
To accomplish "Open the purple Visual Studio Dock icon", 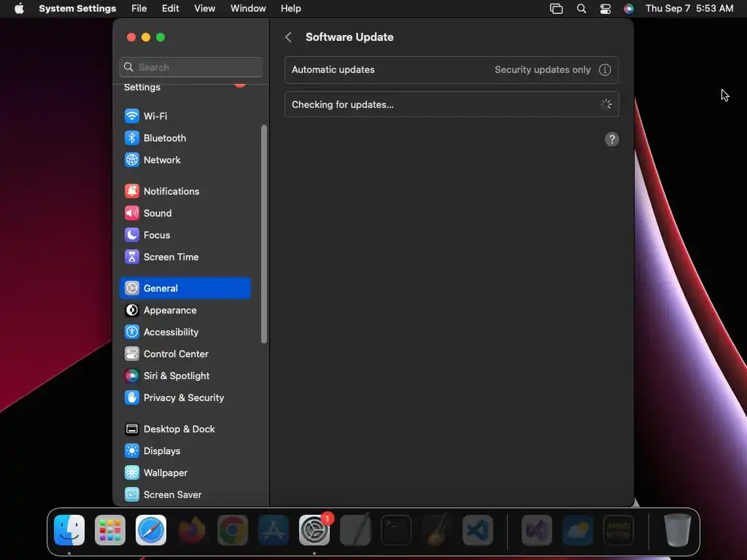I will (536, 530).
